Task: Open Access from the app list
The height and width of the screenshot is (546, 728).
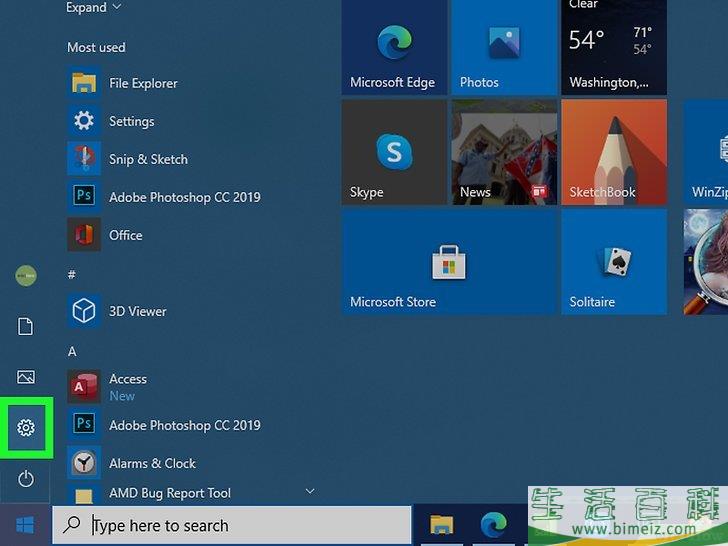Action: tap(128, 379)
